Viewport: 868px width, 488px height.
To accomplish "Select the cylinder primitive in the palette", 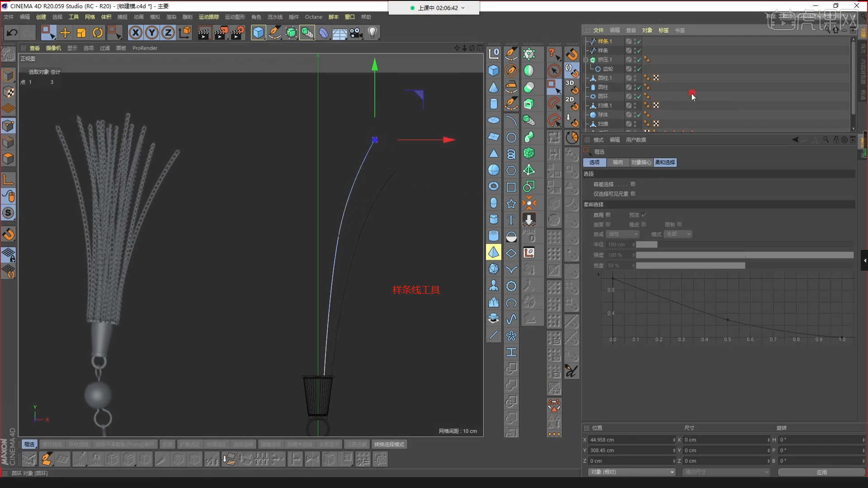I will 494,104.
